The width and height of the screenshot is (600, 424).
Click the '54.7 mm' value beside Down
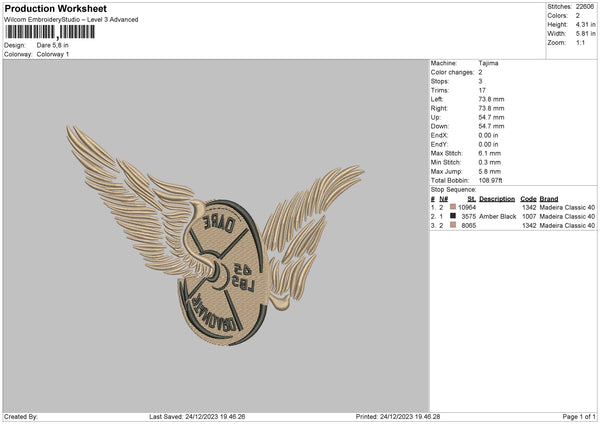491,126
